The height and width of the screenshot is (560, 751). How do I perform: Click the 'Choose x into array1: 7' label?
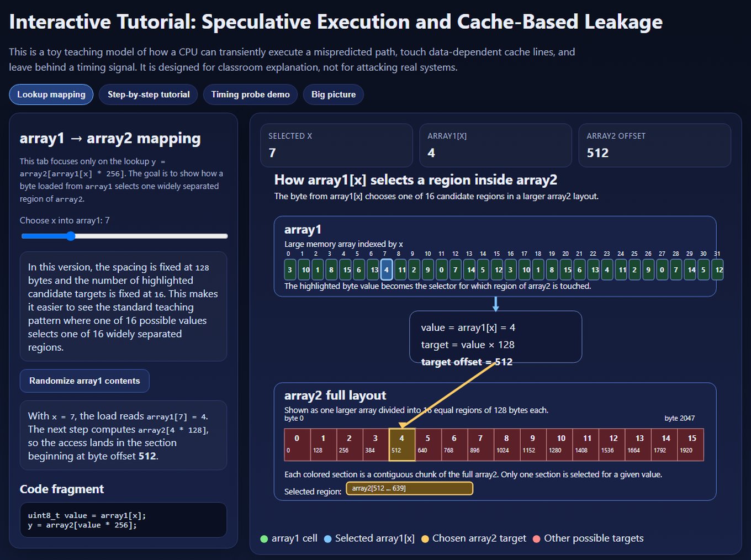click(x=65, y=220)
